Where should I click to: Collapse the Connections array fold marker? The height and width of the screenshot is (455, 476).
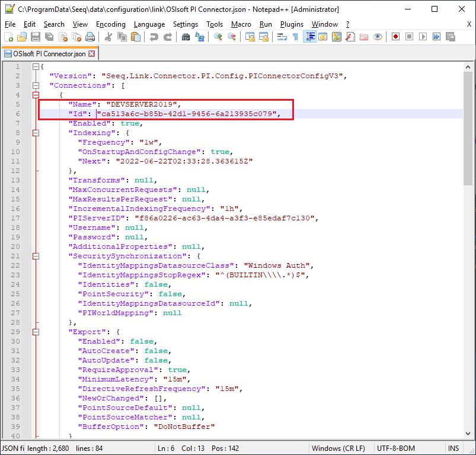tap(36, 85)
